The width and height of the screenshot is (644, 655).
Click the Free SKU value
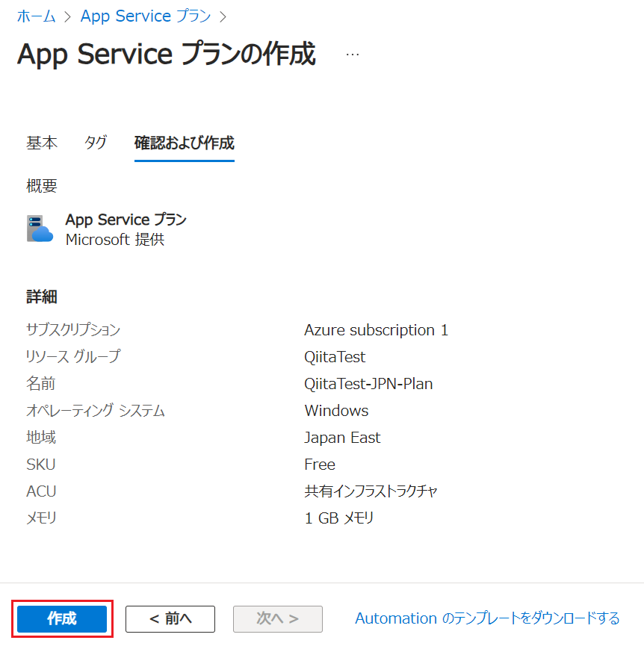point(320,464)
